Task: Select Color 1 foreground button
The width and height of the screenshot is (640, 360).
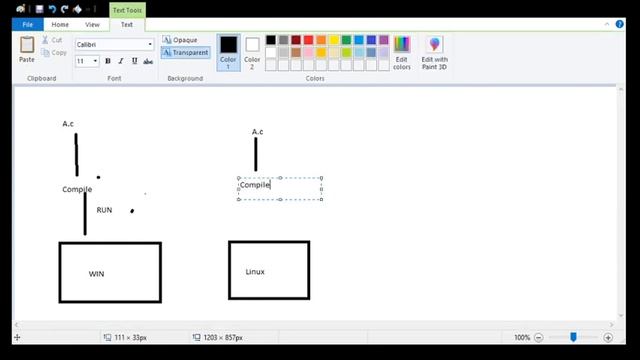Action: 229,53
